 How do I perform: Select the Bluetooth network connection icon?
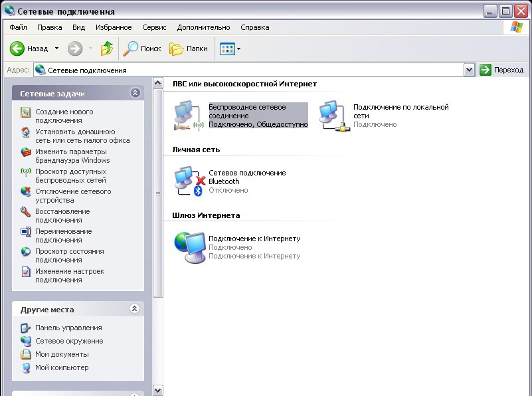(x=189, y=181)
